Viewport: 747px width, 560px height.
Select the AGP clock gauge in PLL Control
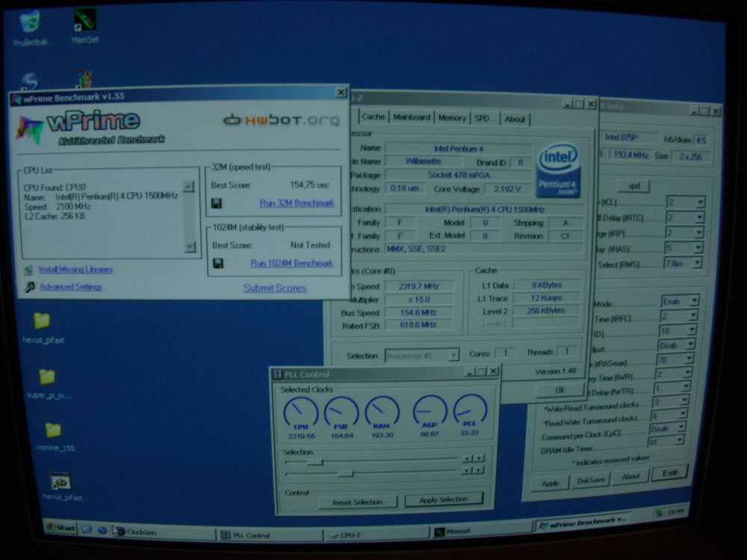coord(430,411)
